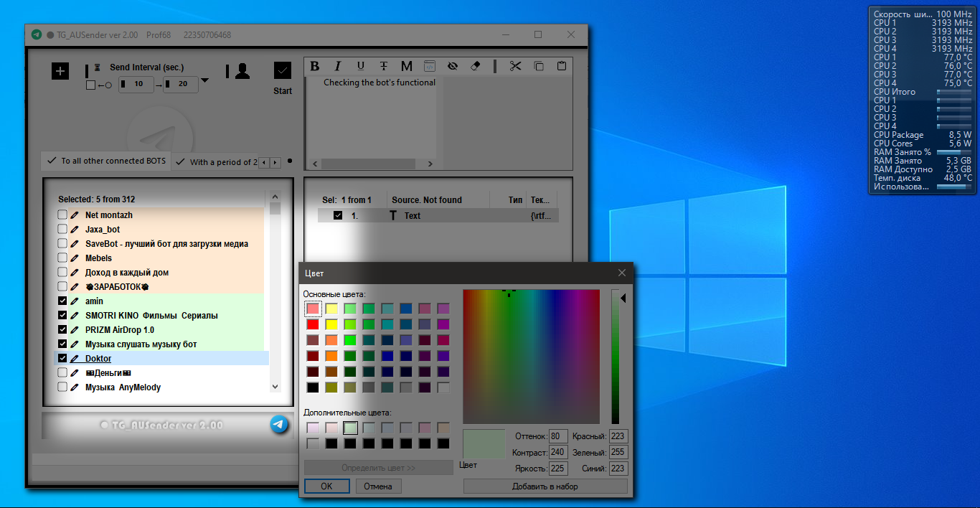Screen dimensions: 980x508
Task: Apply Bold formatting in the message editor
Action: (314, 66)
